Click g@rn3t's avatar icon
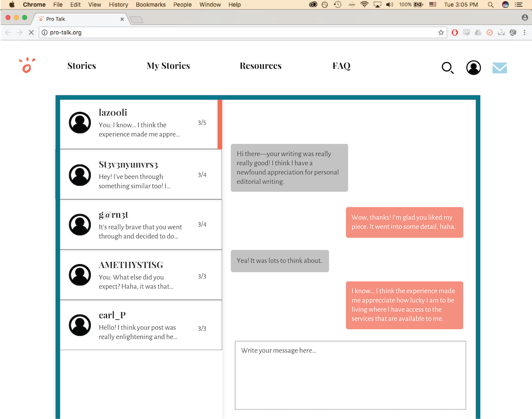 tap(80, 225)
